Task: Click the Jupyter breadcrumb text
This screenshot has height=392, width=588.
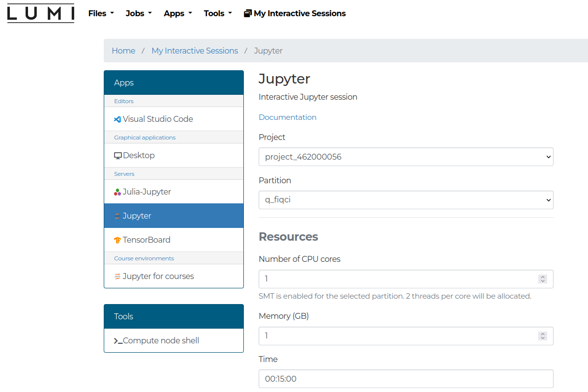Action: (268, 51)
